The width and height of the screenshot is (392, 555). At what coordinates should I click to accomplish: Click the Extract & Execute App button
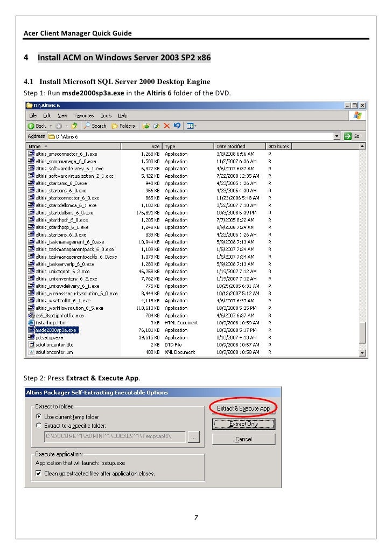[243, 408]
